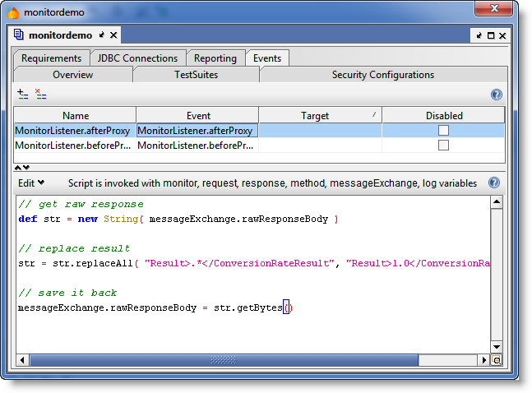The height and width of the screenshot is (393, 532).
Task: Select the Events tab
Action: click(x=267, y=58)
